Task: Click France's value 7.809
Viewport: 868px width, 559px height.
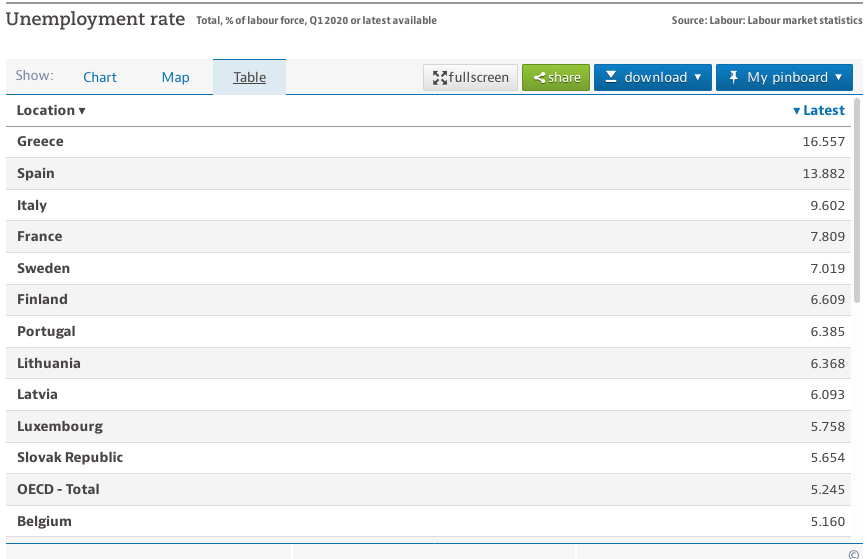Action: [x=828, y=237]
